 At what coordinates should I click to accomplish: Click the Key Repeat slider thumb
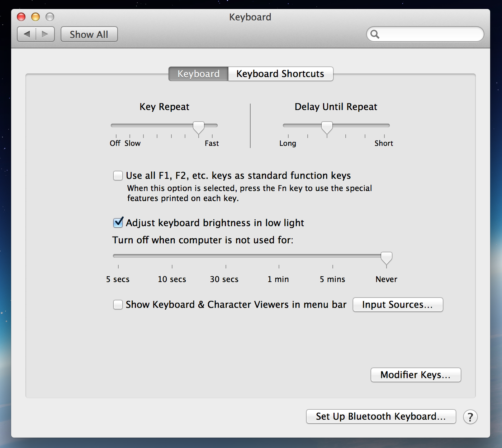coord(199,128)
